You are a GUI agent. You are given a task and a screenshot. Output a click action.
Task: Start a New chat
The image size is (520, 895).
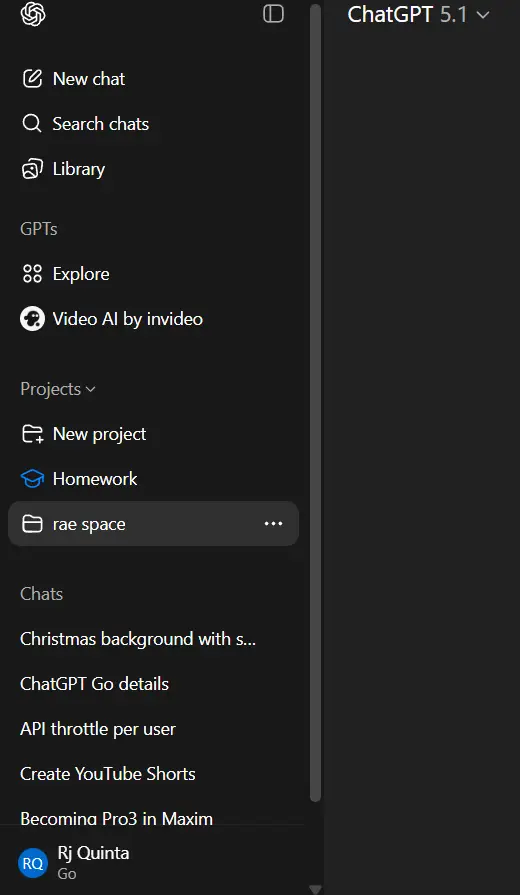point(153,79)
